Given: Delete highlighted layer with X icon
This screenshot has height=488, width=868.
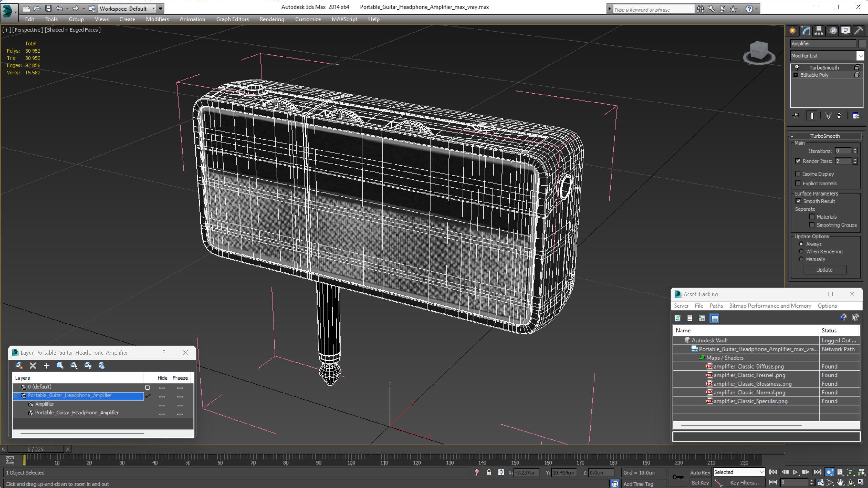Looking at the screenshot, I should pyautogui.click(x=33, y=365).
